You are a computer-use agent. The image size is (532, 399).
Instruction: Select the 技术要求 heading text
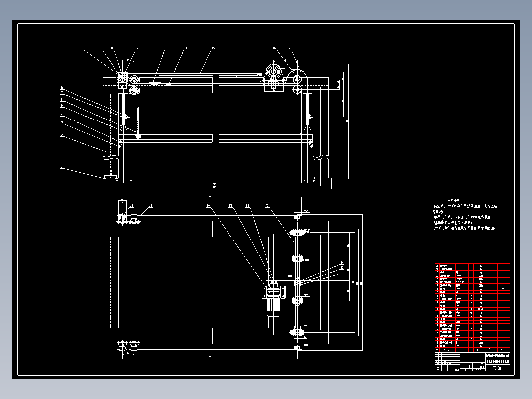[x=453, y=200]
